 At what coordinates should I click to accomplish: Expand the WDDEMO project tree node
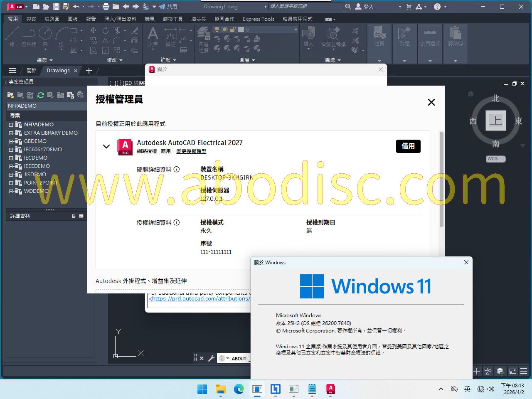(x=11, y=191)
